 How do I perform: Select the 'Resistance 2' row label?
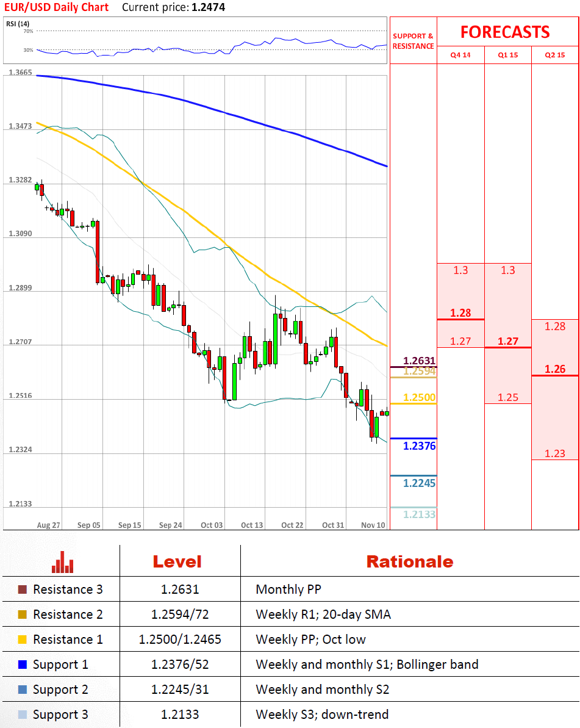click(68, 614)
